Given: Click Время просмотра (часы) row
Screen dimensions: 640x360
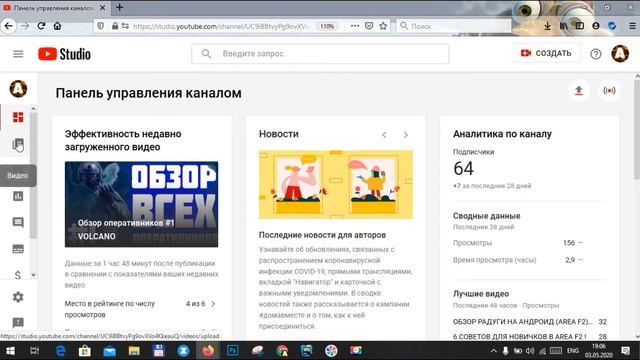Looking at the screenshot, I should [518, 260].
